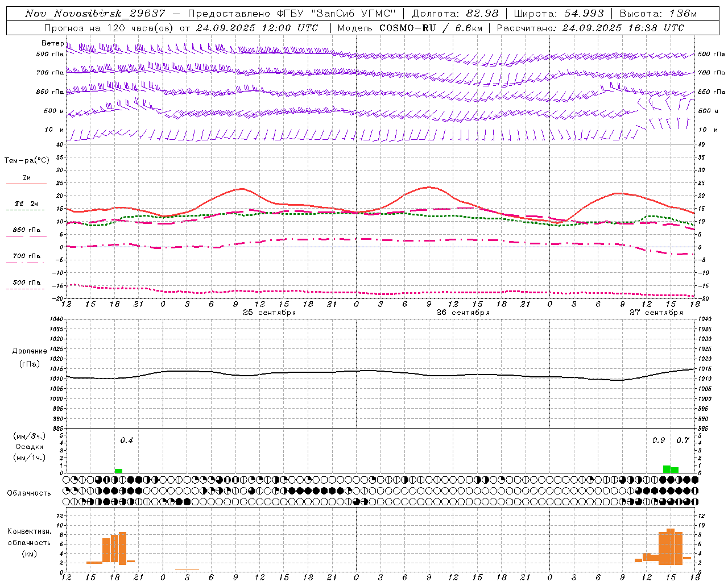Click the 26 сентября date label
The image size is (728, 582).
coord(463,313)
